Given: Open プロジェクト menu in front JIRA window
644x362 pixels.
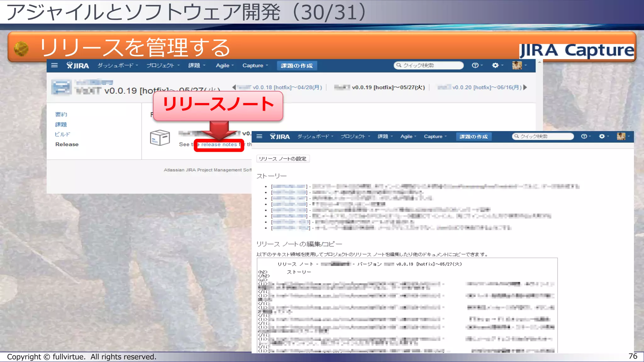Looking at the screenshot, I should [355, 136].
